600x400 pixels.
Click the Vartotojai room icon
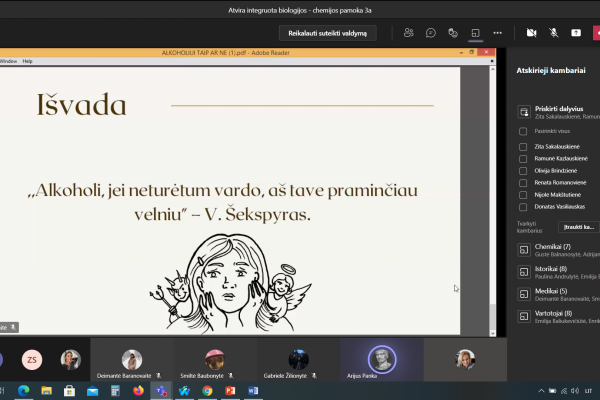(x=524, y=317)
